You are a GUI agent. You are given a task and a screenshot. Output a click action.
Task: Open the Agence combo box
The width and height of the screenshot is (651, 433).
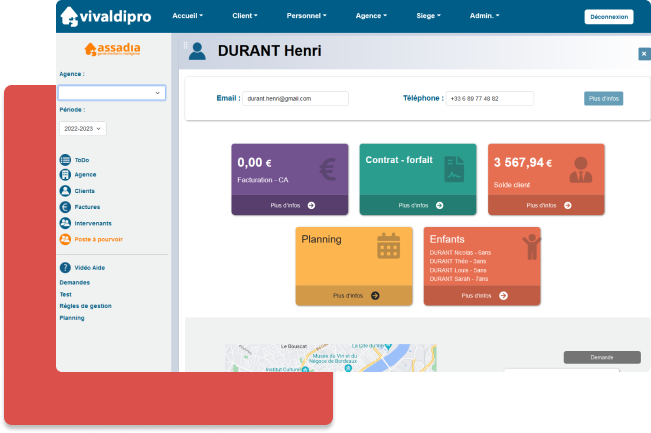click(x=112, y=93)
